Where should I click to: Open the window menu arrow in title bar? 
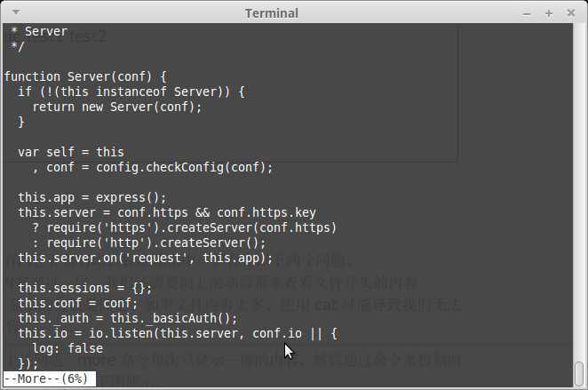click(x=16, y=12)
